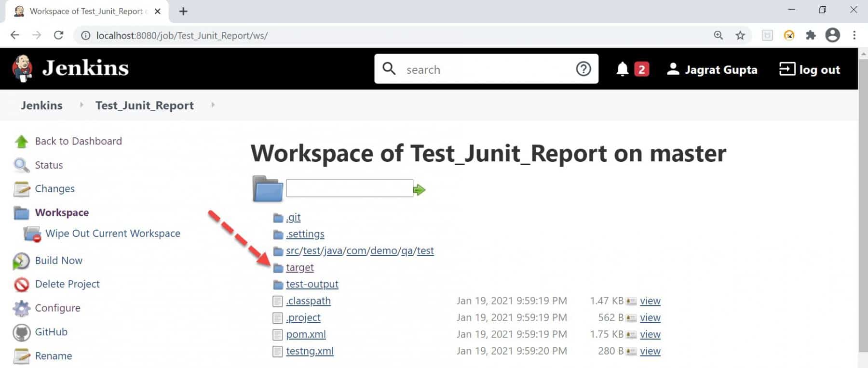Open the src folder path segment
The width and height of the screenshot is (868, 368).
[293, 251]
